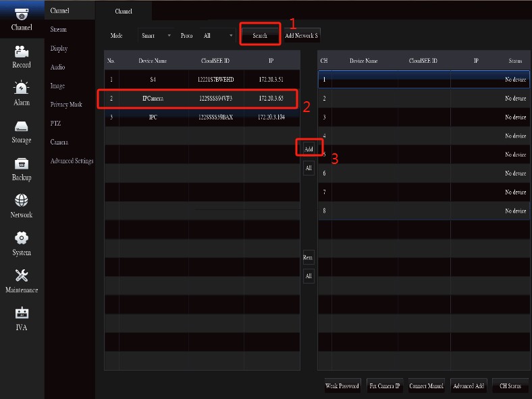Click the Search button
The image size is (532, 399).
coord(260,36)
